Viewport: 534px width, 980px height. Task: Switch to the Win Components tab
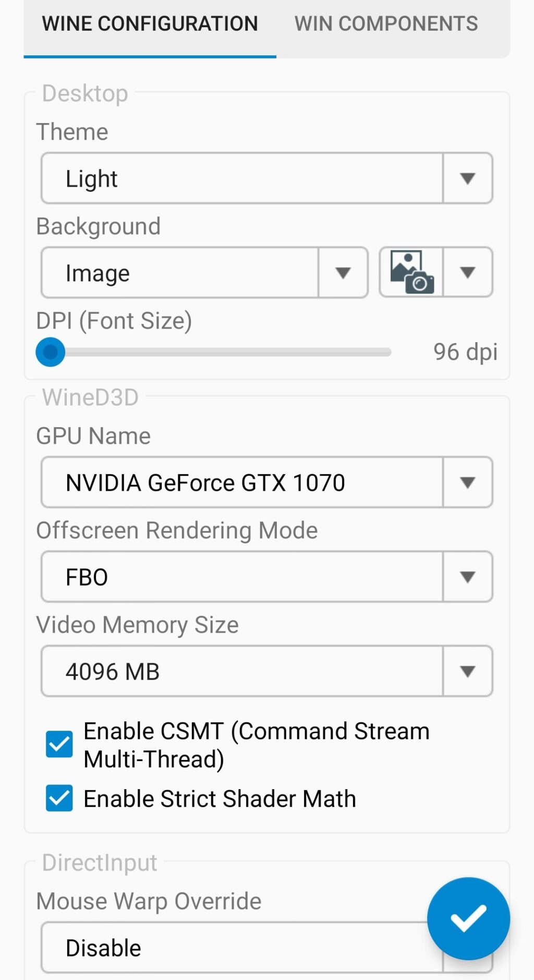385,23
